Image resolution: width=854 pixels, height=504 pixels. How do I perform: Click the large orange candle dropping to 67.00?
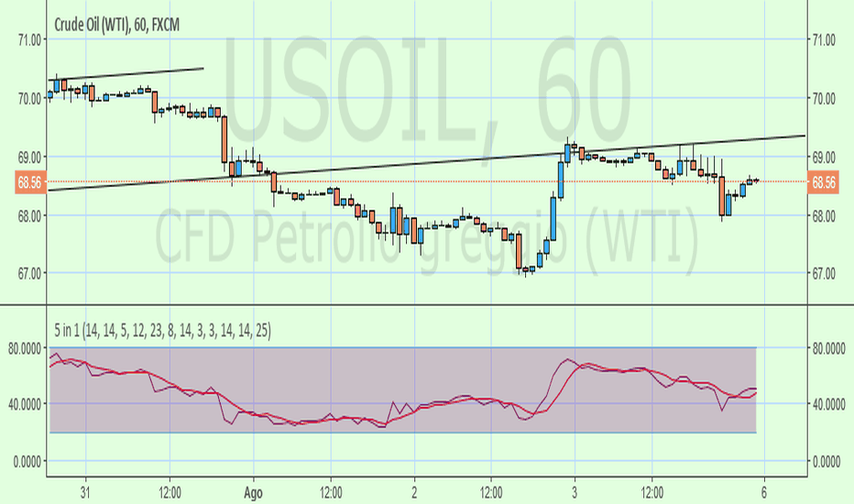pyautogui.click(x=519, y=251)
